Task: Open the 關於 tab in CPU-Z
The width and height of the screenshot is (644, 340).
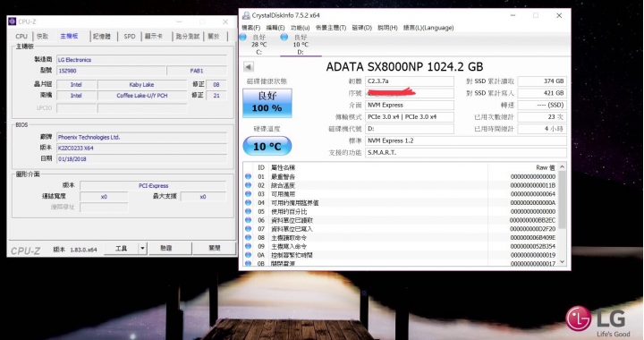Action: [x=214, y=36]
